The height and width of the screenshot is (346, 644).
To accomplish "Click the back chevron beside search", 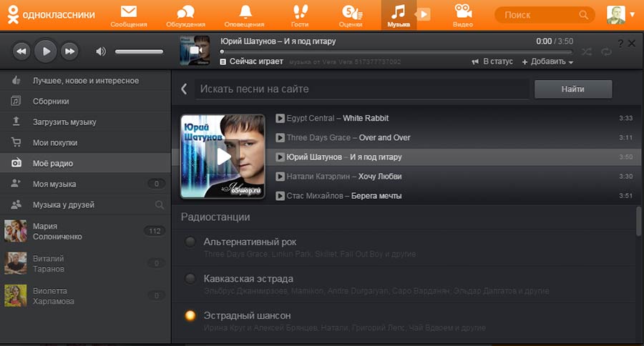I will (x=184, y=89).
